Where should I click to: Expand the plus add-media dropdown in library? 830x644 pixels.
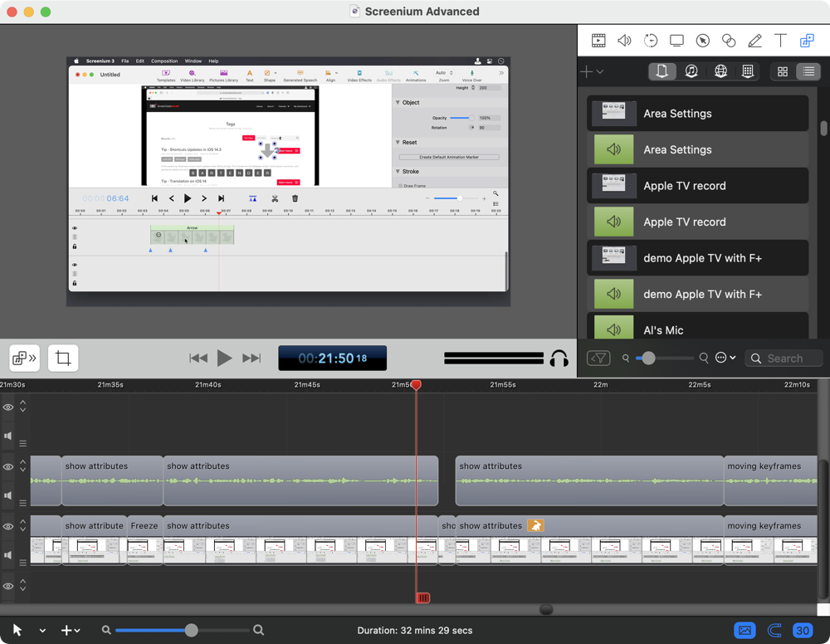point(592,71)
